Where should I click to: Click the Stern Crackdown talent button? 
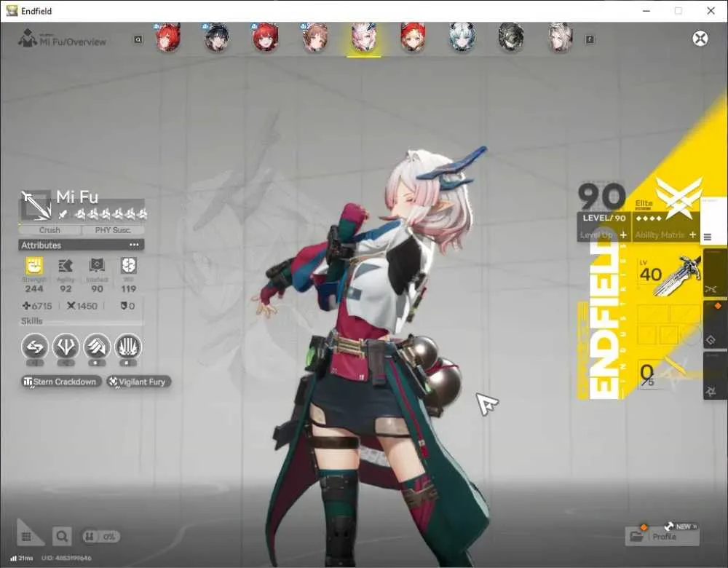click(x=61, y=382)
